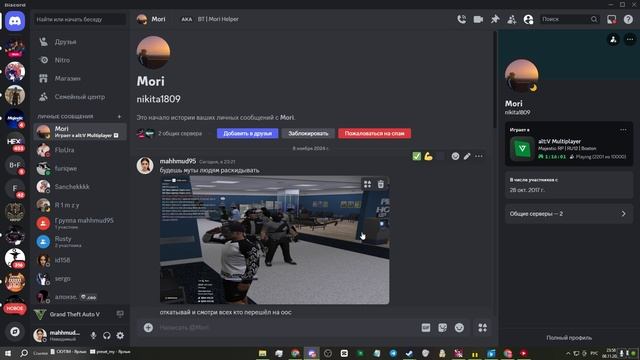
Task: Open user settings gear
Action: pos(120,336)
